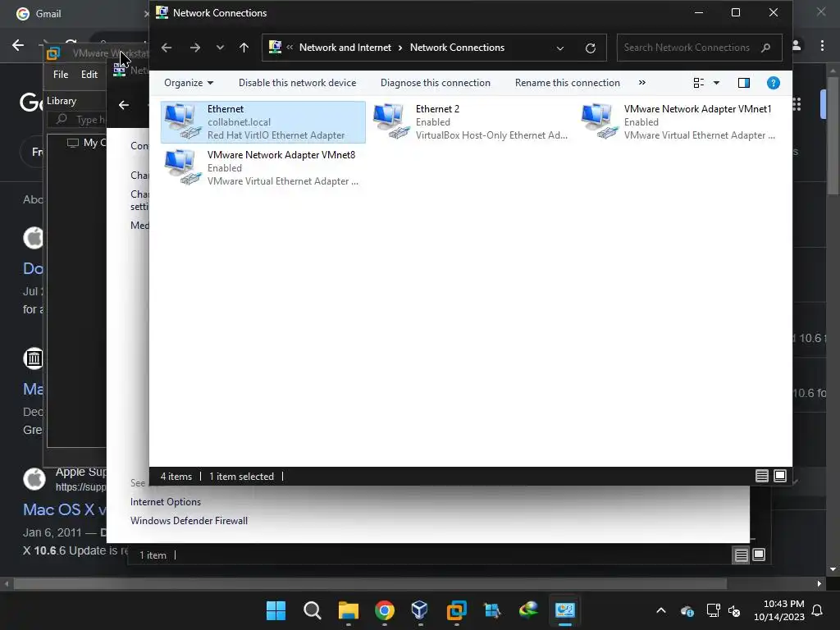Go forward in Network Connections window
This screenshot has height=630, width=840.
tap(195, 48)
